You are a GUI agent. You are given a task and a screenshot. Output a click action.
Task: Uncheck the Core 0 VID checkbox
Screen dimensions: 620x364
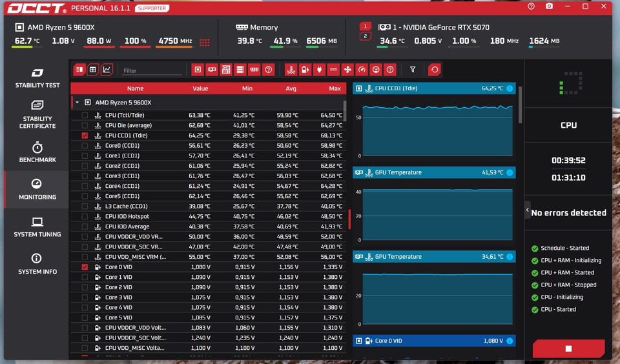click(85, 267)
